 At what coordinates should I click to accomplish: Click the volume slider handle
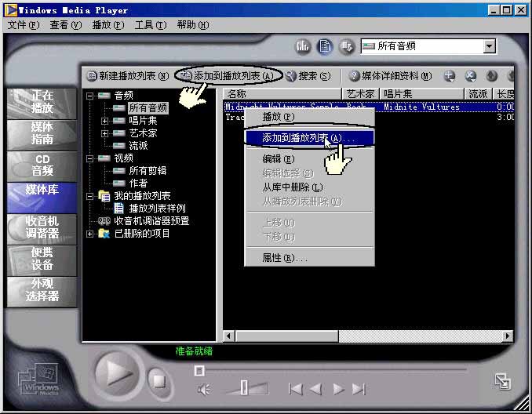click(x=244, y=388)
